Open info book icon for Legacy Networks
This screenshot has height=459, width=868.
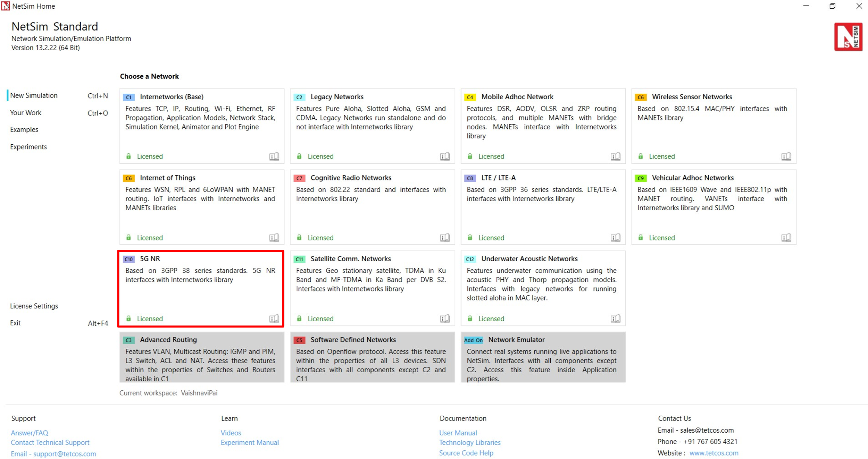point(445,156)
